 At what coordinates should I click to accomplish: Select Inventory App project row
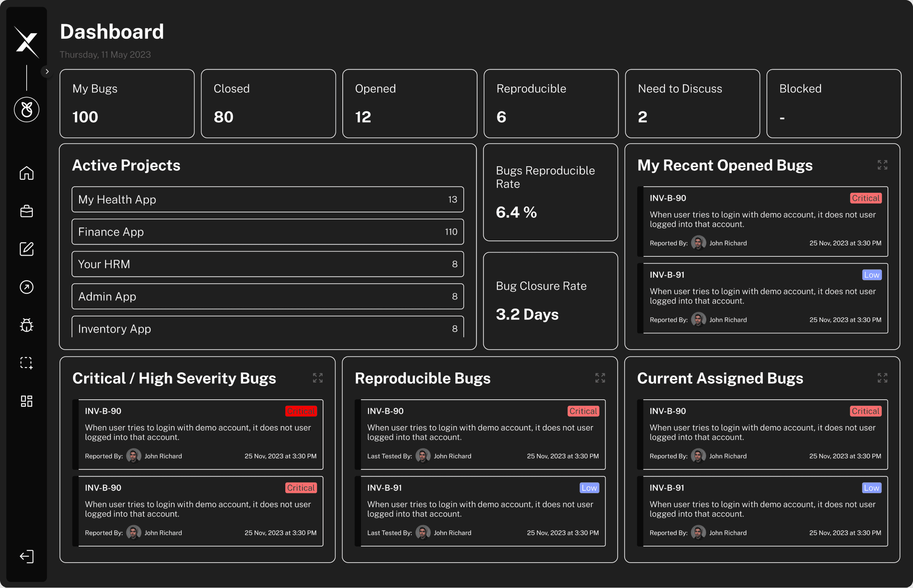[x=268, y=327]
